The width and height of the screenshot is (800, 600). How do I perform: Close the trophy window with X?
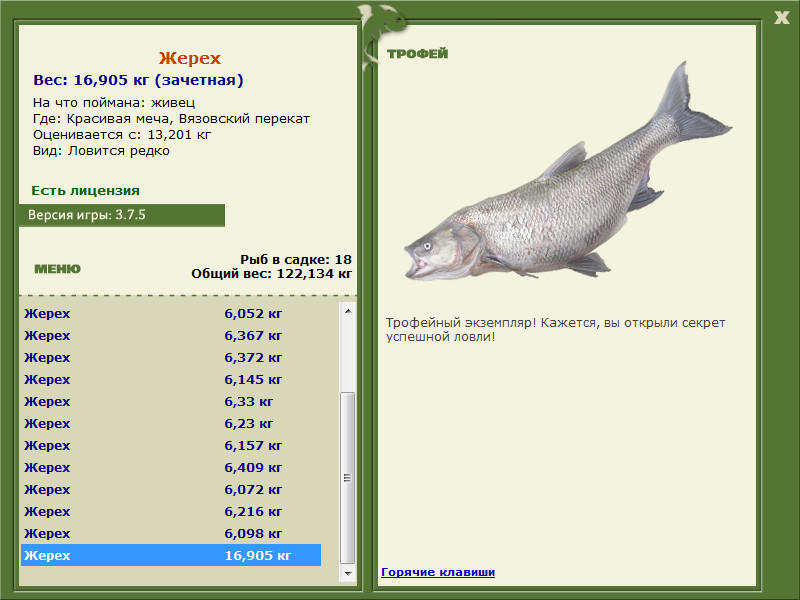coord(781,18)
